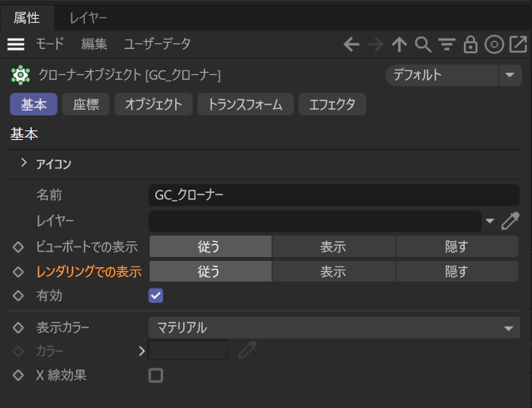The height and width of the screenshot is (408, 532).
Task: Expand the カラー chevron
Action: (142, 351)
